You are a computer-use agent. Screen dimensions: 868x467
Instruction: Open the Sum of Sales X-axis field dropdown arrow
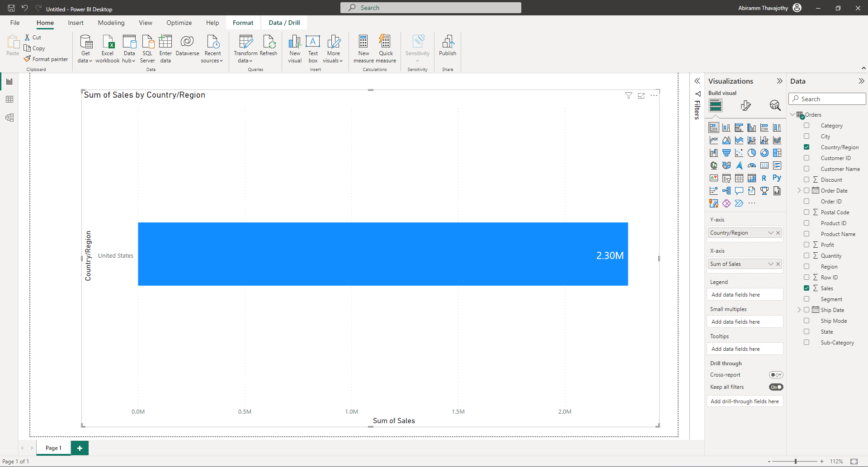tap(770, 264)
